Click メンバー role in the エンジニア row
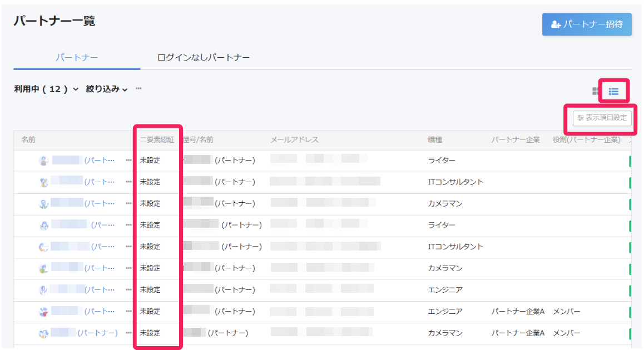This screenshot has height=350, width=644. (566, 312)
